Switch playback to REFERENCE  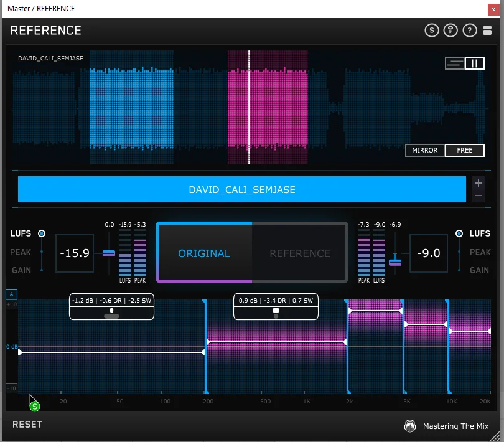(x=299, y=253)
